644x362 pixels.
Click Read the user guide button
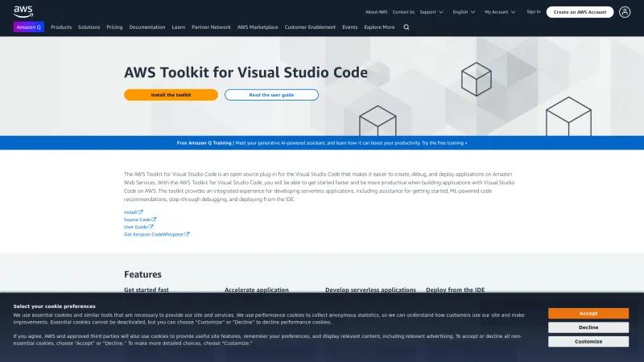271,95
